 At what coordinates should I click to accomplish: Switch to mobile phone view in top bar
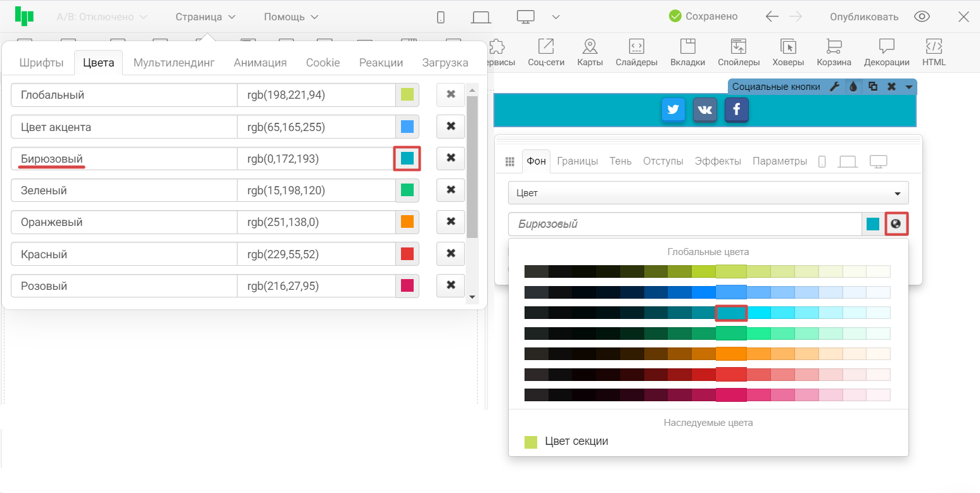click(441, 17)
